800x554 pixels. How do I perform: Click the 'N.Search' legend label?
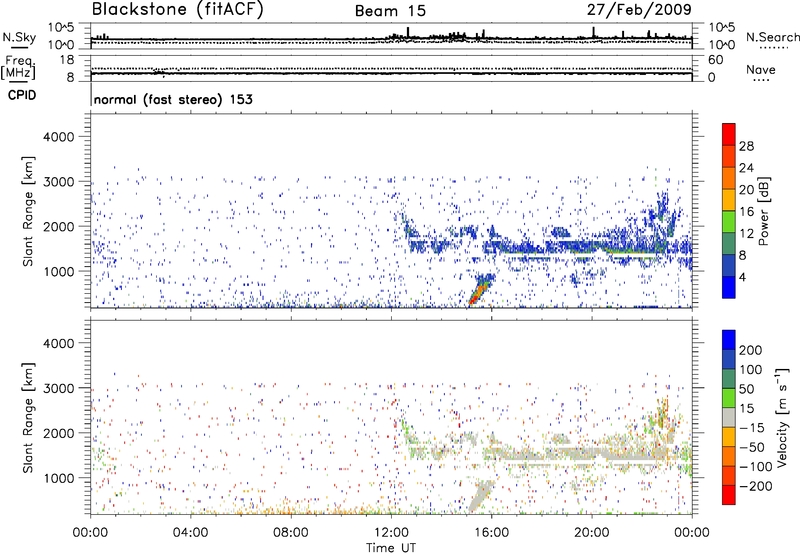[x=772, y=37]
